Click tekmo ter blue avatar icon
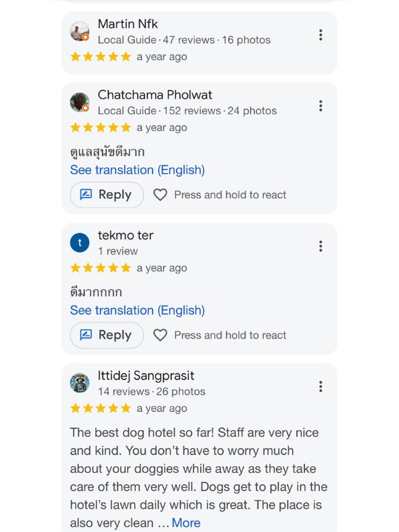 80,243
